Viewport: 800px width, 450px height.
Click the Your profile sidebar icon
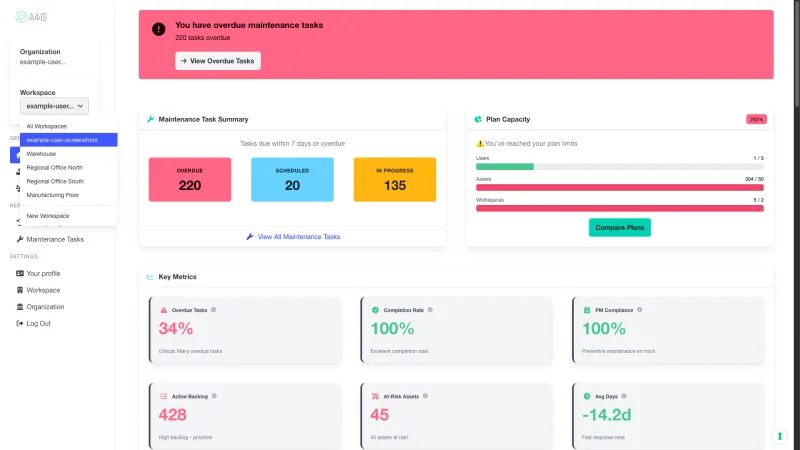point(20,273)
